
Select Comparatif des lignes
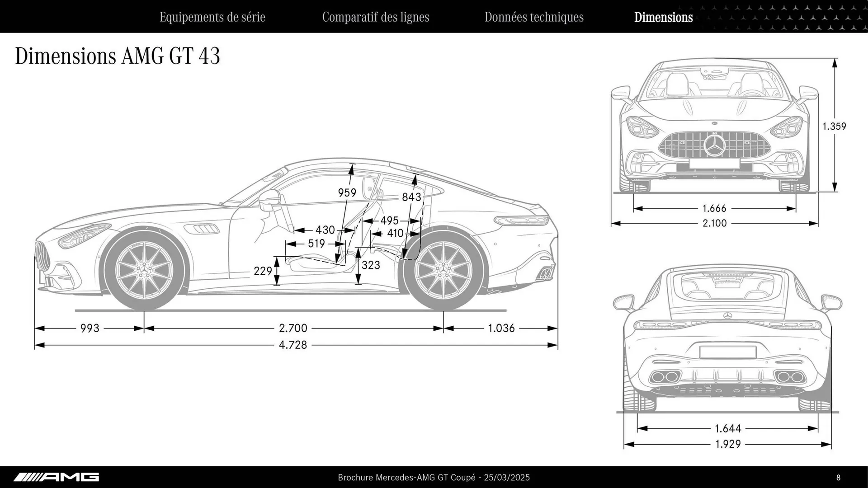click(376, 17)
